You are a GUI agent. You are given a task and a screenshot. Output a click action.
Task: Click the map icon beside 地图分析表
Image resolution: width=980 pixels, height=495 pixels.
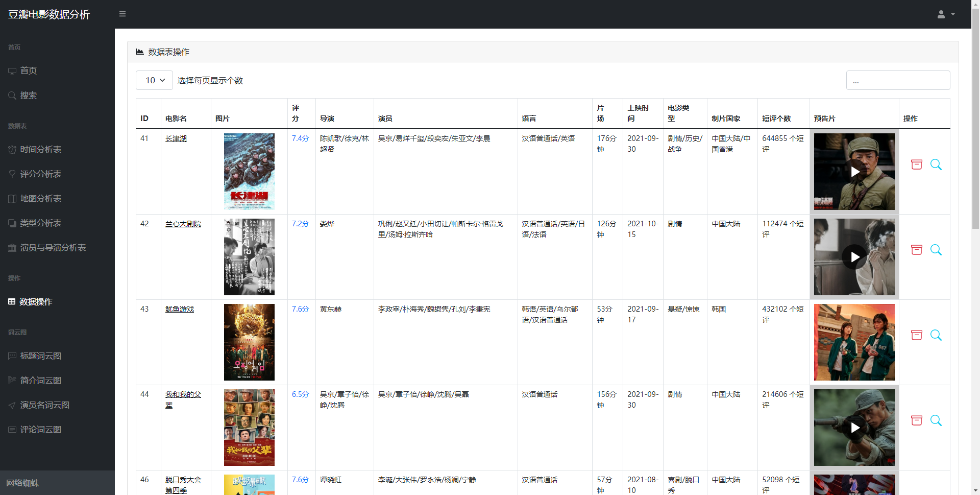tap(12, 199)
